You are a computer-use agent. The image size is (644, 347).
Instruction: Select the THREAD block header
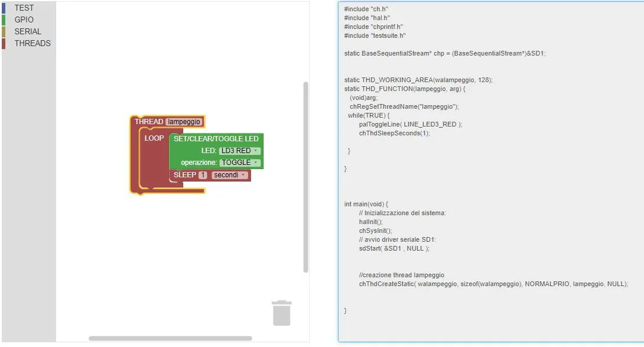point(149,122)
